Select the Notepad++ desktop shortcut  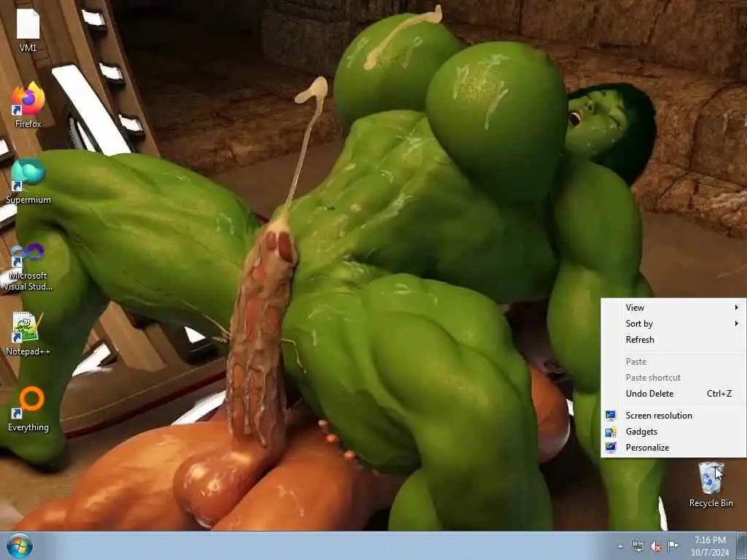click(x=28, y=333)
